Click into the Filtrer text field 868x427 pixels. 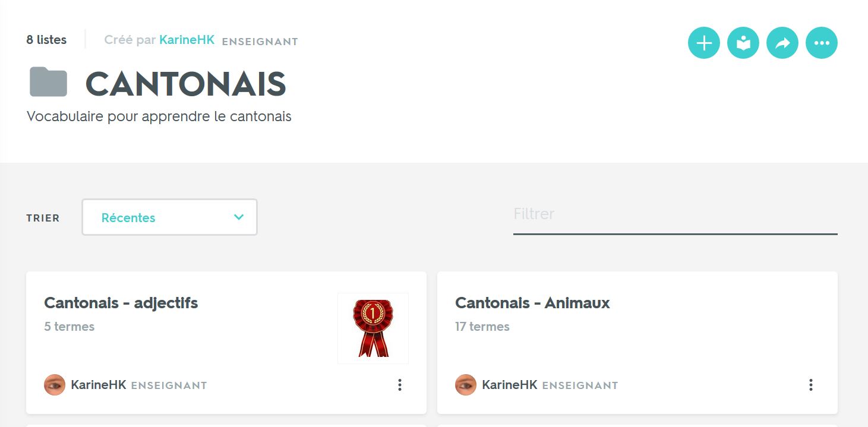[675, 214]
